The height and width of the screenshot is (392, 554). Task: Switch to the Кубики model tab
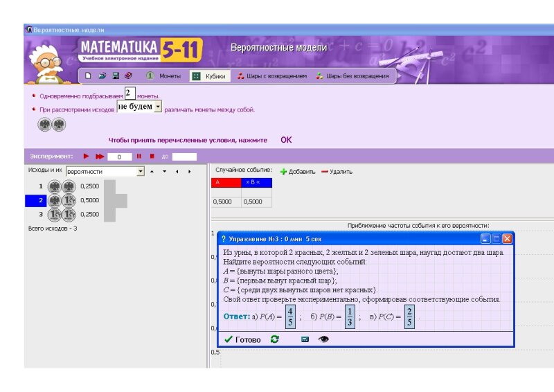pyautogui.click(x=209, y=76)
